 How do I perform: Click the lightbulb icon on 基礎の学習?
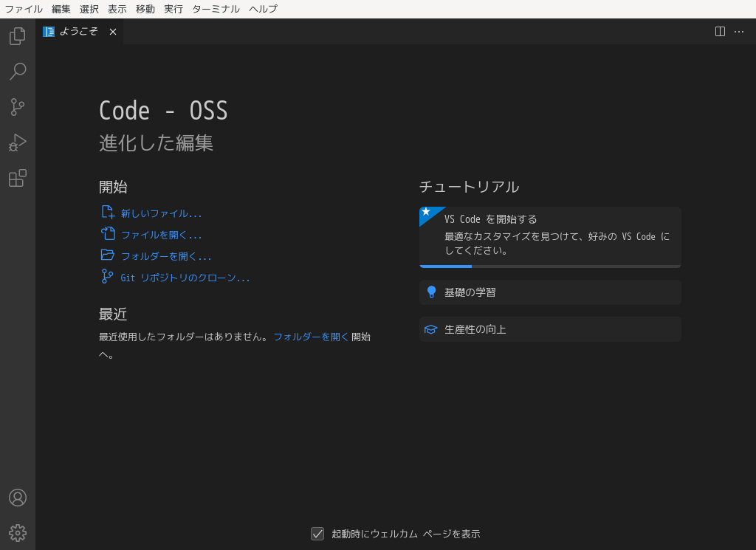coord(431,292)
